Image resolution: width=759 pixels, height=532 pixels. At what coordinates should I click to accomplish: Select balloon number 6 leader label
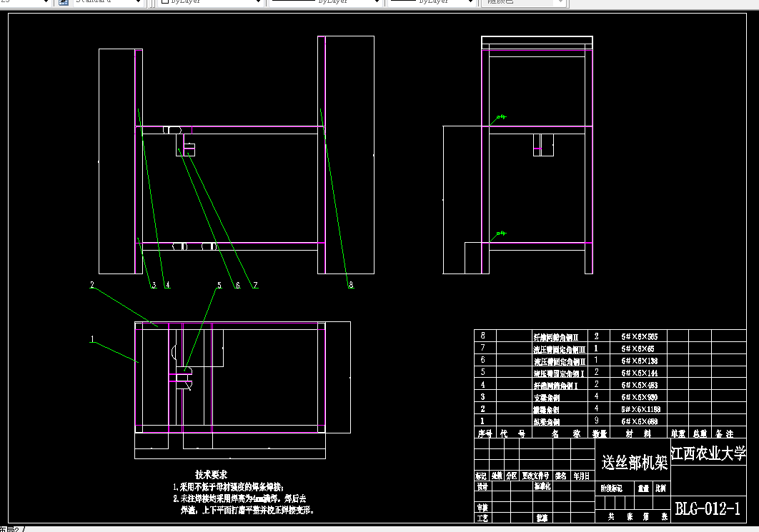click(238, 285)
